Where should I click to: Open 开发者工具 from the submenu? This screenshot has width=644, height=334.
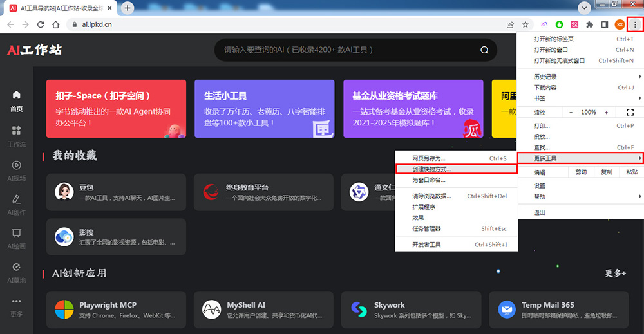(457, 245)
